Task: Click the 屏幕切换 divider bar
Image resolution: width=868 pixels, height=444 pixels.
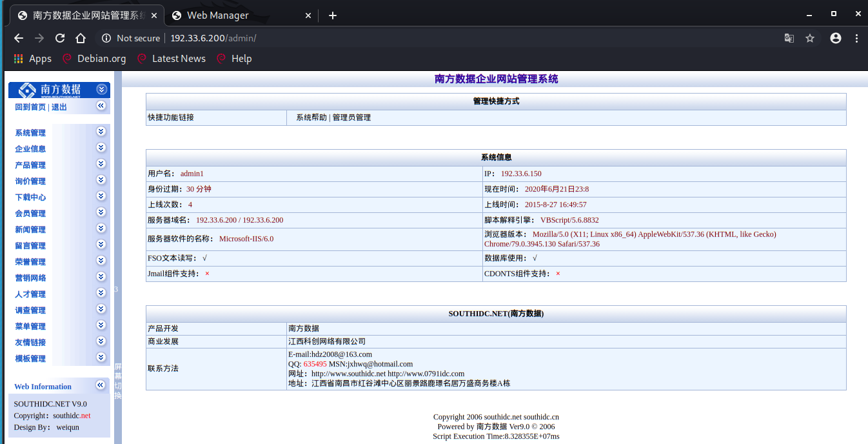Action: [x=118, y=381]
